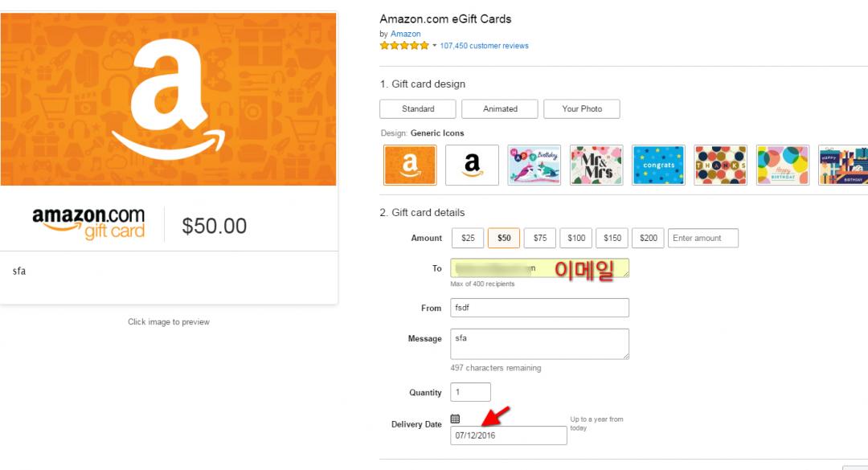Focus the Message text area

pos(539,344)
